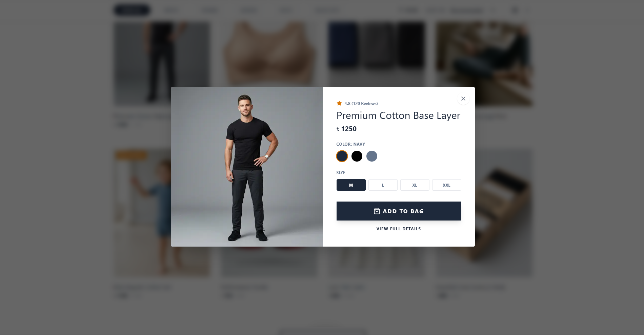Close the quick view modal
The width and height of the screenshot is (644, 335).
[x=463, y=99]
